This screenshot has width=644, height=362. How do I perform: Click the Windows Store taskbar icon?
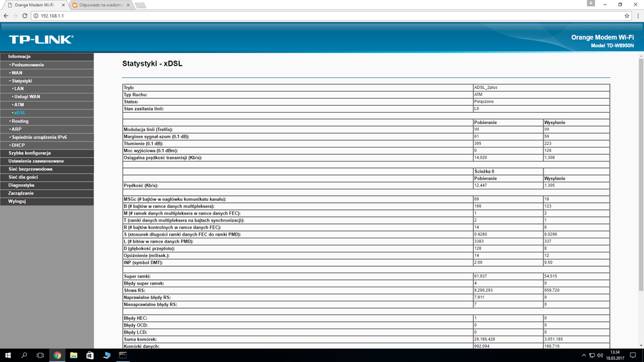90,355
